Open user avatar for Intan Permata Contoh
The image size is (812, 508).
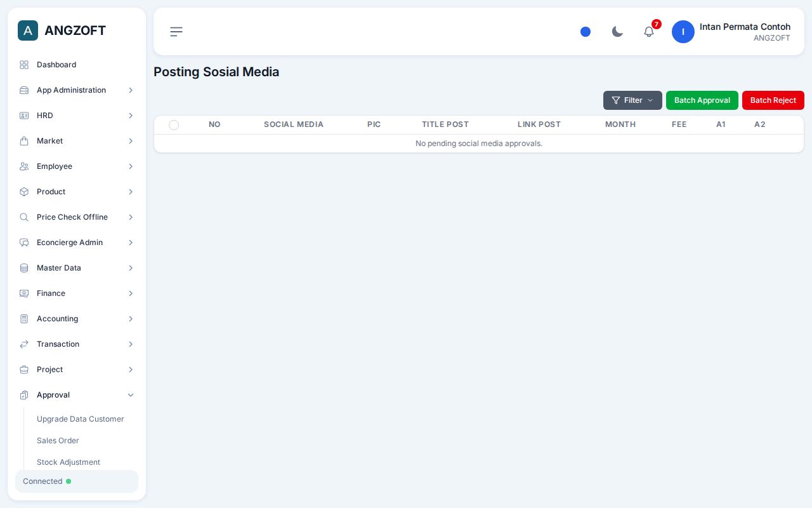click(683, 32)
